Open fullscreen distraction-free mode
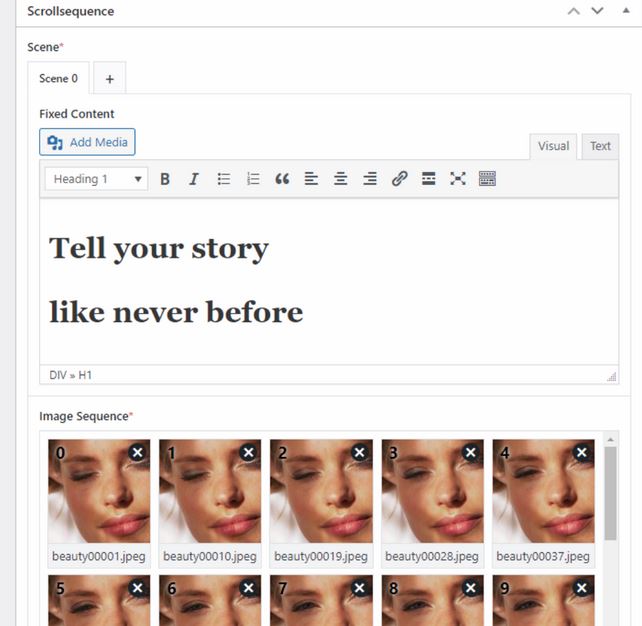 pos(458,179)
